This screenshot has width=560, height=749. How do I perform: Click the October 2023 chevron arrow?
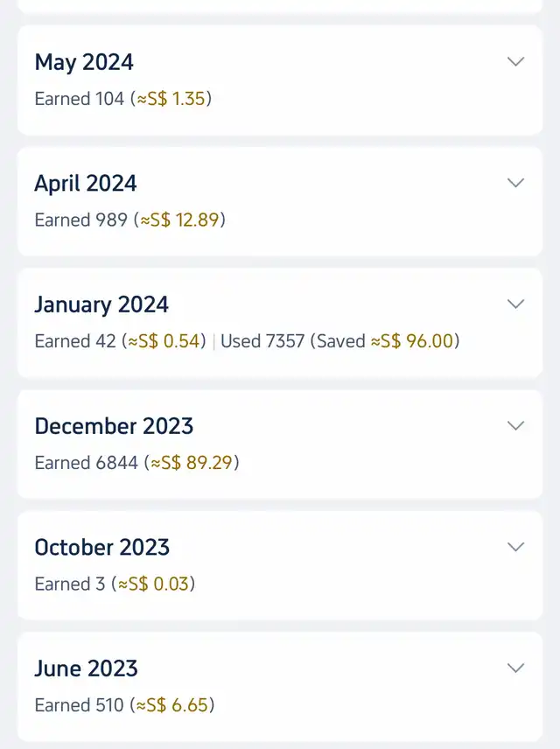516,548
